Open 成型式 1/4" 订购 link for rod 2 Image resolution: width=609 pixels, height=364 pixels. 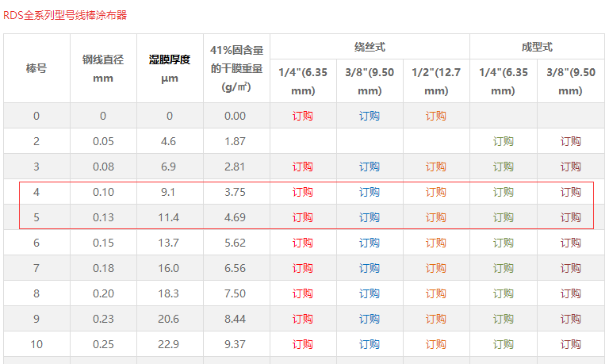(504, 141)
